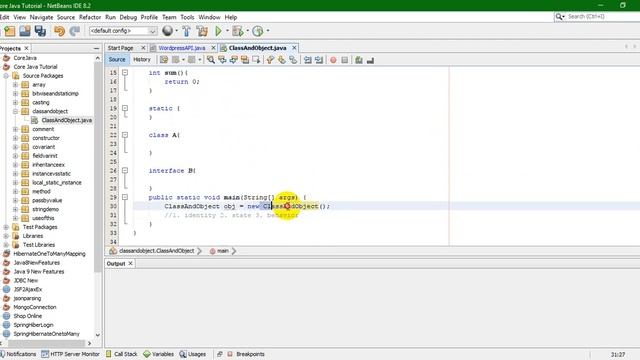Collapse the main method code fold on line 29
Screen dimensions: 640x360
(x=125, y=197)
